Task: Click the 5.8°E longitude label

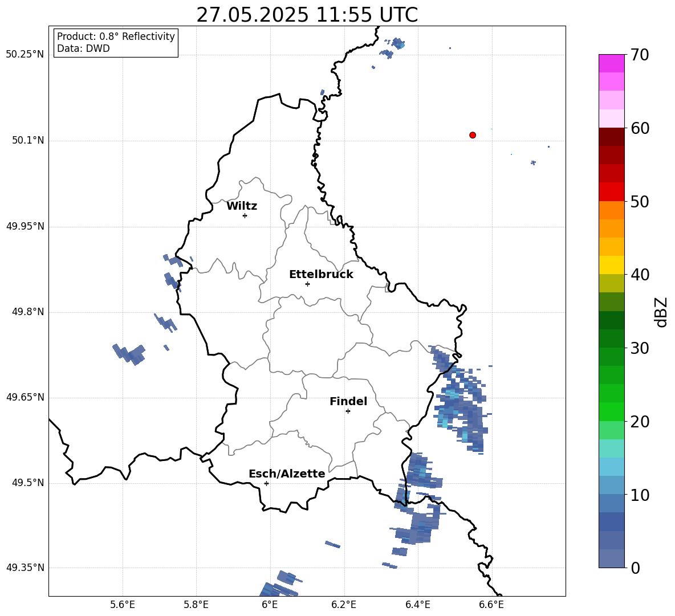Action: tap(196, 605)
